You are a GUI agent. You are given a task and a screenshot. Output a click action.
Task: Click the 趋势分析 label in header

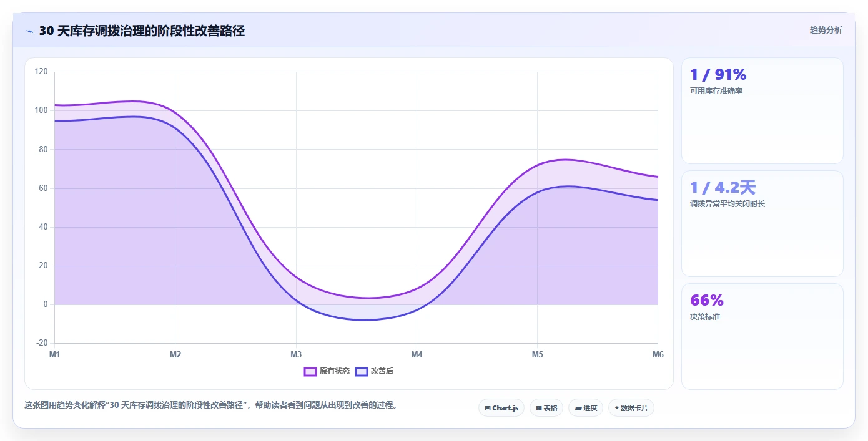pos(826,30)
